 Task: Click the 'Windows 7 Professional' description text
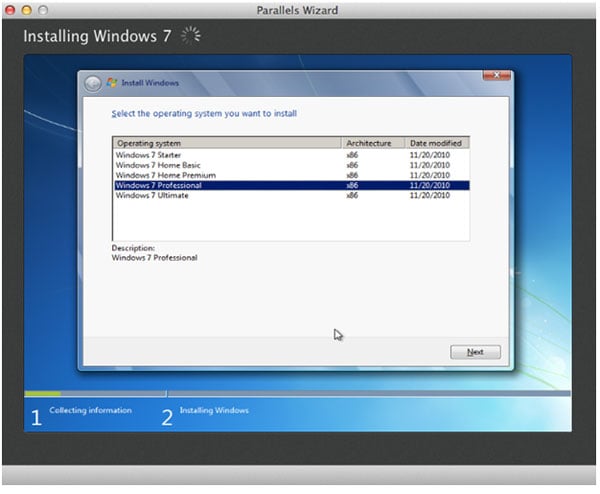pyautogui.click(x=154, y=258)
